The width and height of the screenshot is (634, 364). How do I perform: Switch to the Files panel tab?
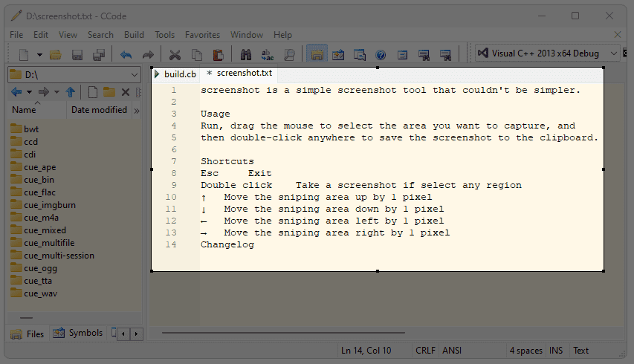[x=28, y=334]
